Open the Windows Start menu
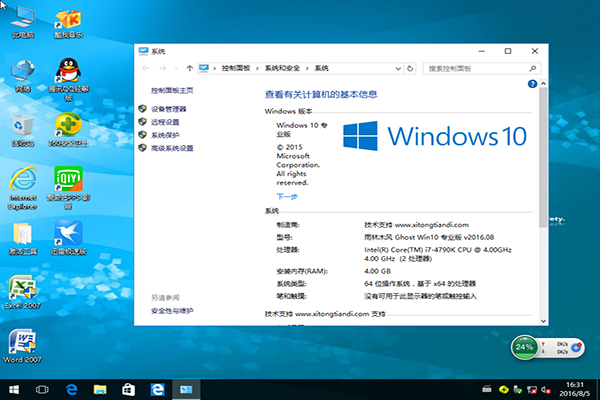The height and width of the screenshot is (400, 600). 14,390
